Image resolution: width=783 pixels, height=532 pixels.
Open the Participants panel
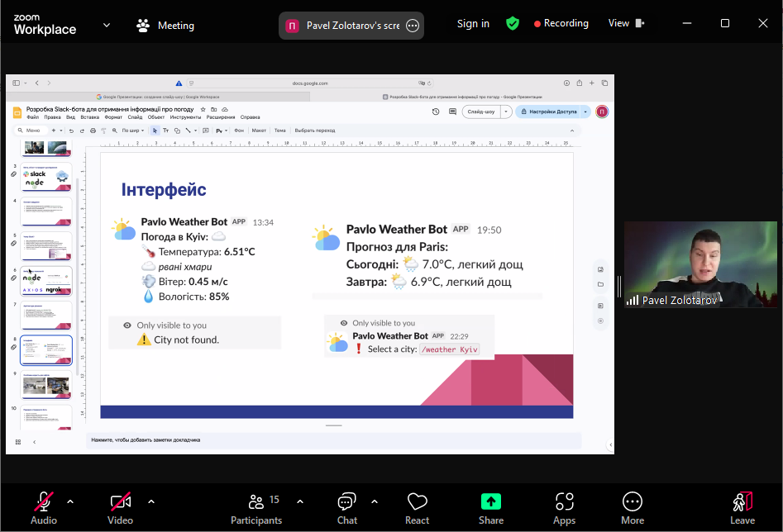(x=256, y=506)
